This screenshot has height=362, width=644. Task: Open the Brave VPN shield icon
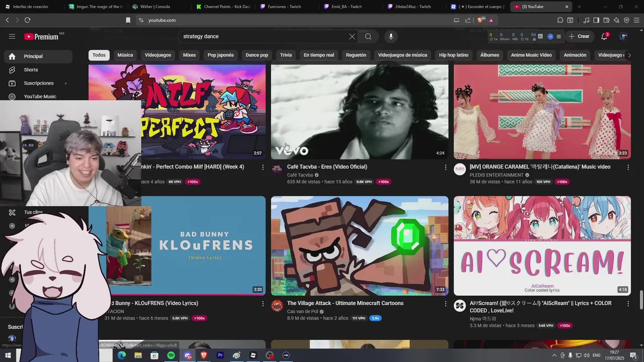click(626, 20)
